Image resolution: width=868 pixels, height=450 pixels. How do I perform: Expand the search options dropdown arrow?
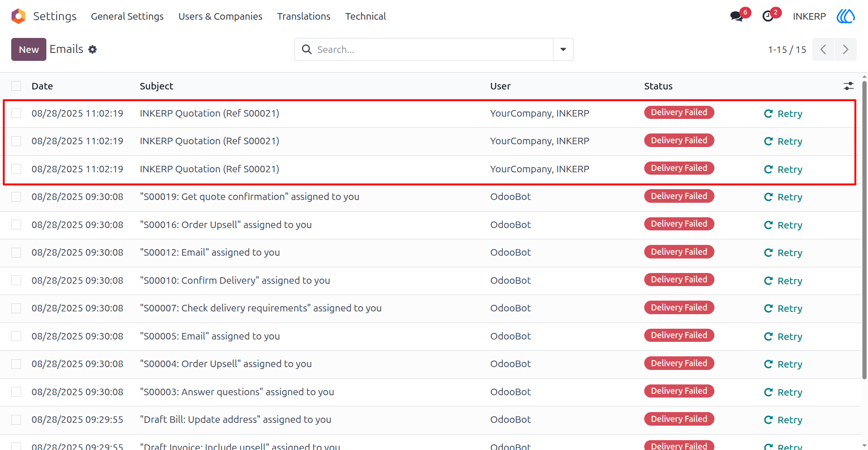click(563, 50)
